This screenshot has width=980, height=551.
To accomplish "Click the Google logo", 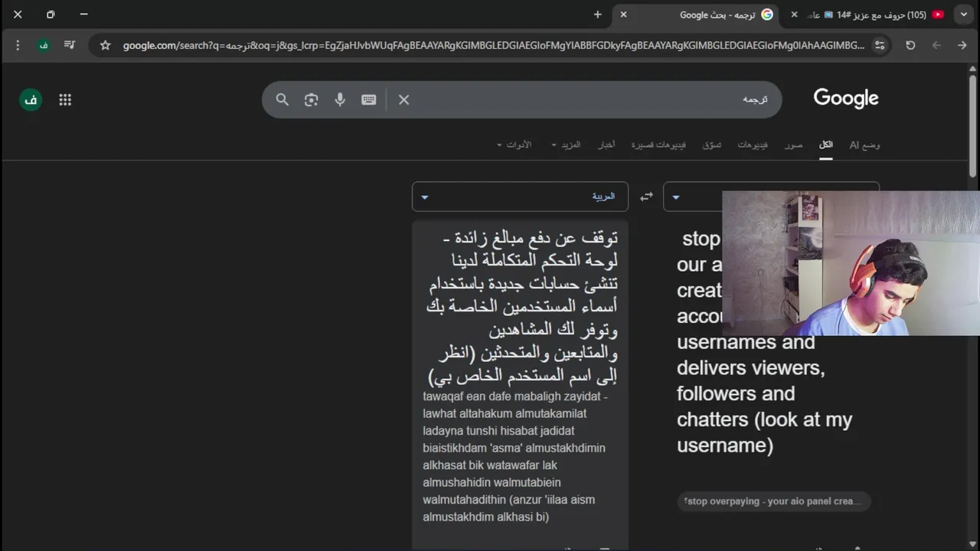I will click(846, 98).
